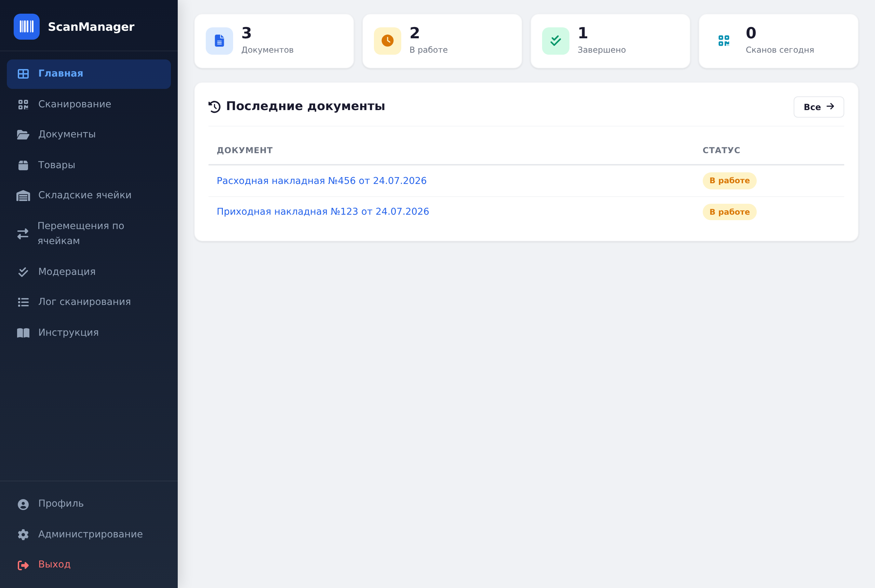Click the Выход logout icon

pyautogui.click(x=23, y=565)
